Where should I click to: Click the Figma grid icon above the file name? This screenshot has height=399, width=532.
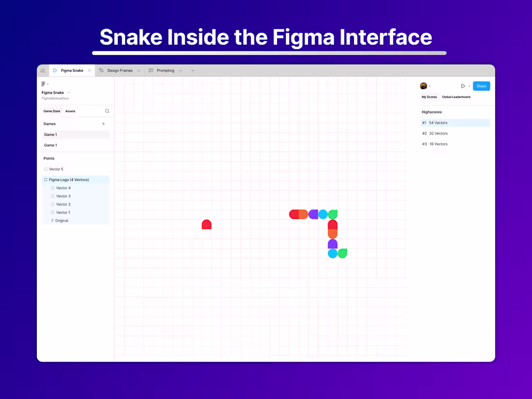[43, 83]
